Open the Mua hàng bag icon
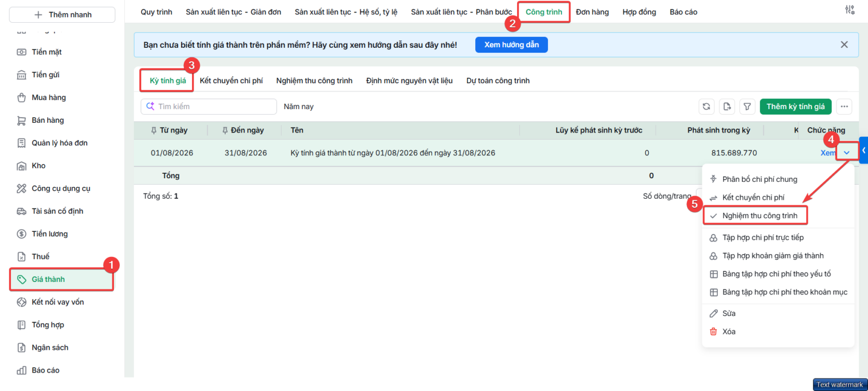The height and width of the screenshot is (391, 868). tap(22, 98)
